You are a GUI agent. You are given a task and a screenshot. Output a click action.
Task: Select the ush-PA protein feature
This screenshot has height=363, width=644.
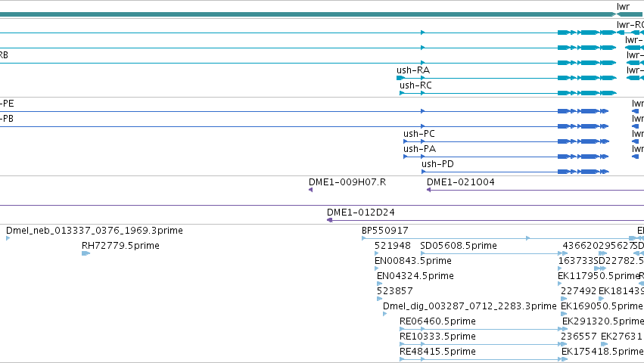[506, 157]
